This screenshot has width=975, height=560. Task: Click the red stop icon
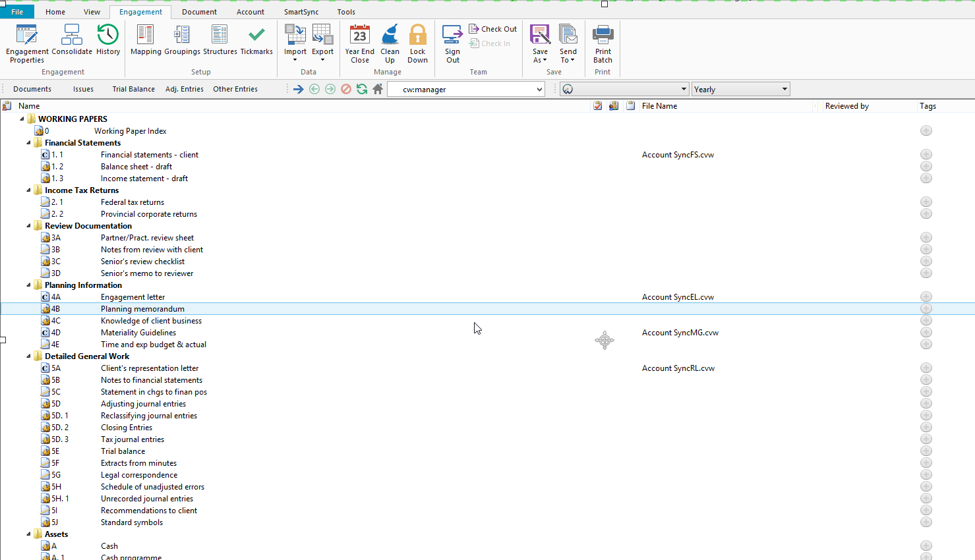[346, 89]
